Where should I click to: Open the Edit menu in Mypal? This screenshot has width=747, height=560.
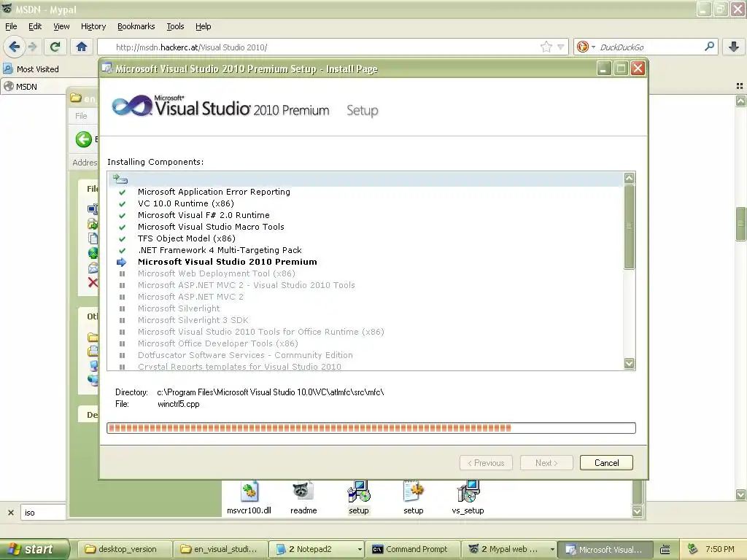click(x=35, y=26)
